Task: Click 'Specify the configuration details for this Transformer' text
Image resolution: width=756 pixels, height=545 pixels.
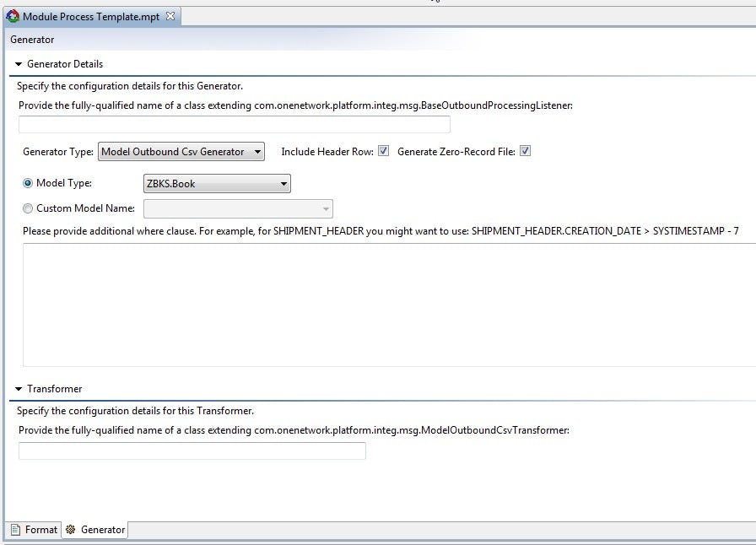Action: click(x=136, y=411)
